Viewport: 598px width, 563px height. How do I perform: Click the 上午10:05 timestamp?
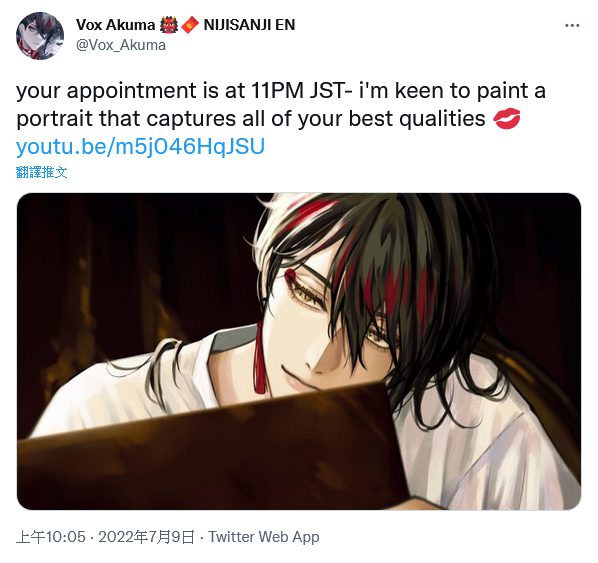pos(51,537)
